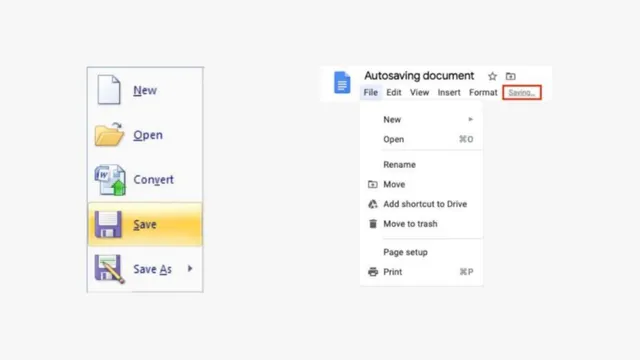
Task: Choose Rename from the File menu
Action: pos(399,165)
